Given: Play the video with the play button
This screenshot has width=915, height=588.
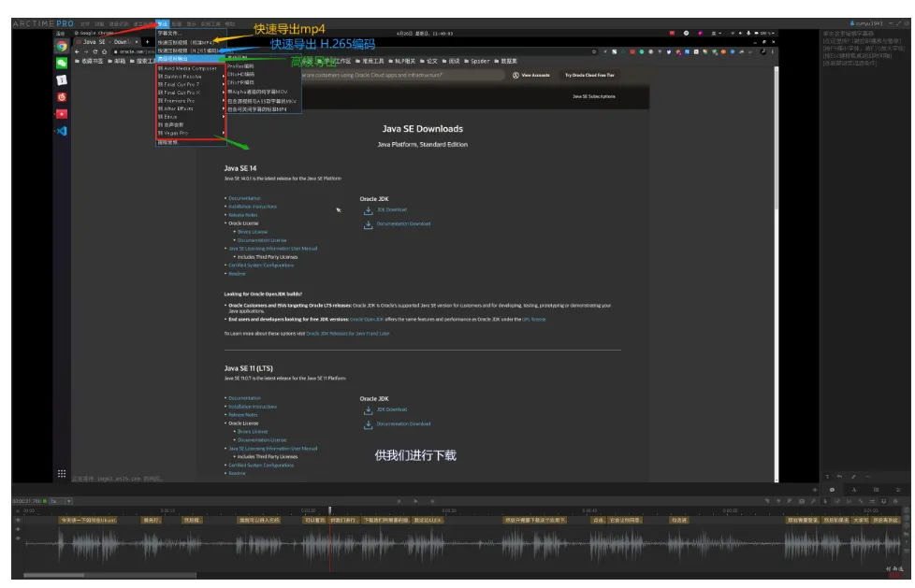Looking at the screenshot, I should [x=415, y=500].
